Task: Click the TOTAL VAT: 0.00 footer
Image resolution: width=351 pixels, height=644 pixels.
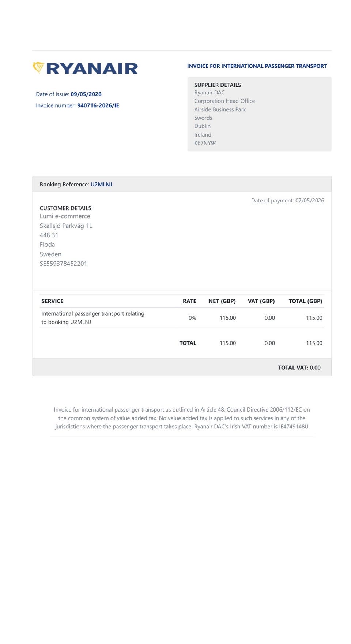Action: click(x=299, y=368)
